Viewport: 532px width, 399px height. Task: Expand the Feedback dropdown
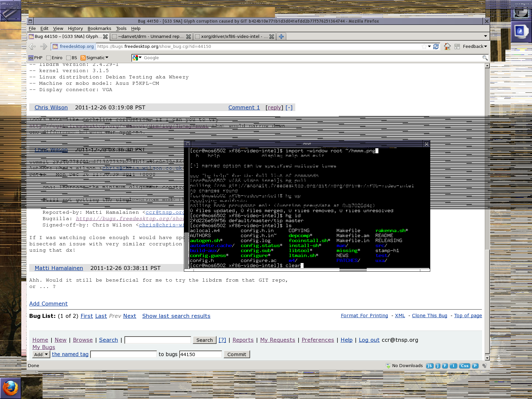tap(475, 47)
